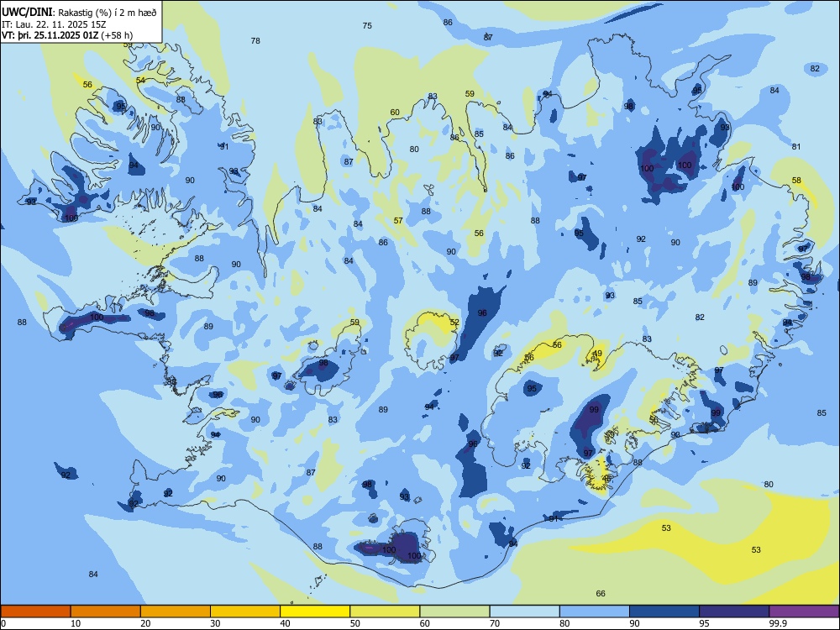This screenshot has height=630, width=840.
Task: Click the humidity value 57 on map
Action: click(x=398, y=221)
